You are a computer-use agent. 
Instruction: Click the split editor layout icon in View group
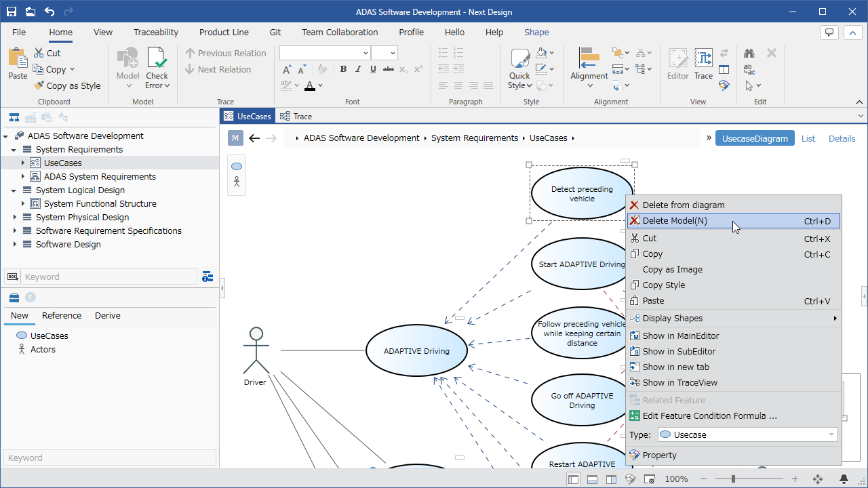click(724, 69)
